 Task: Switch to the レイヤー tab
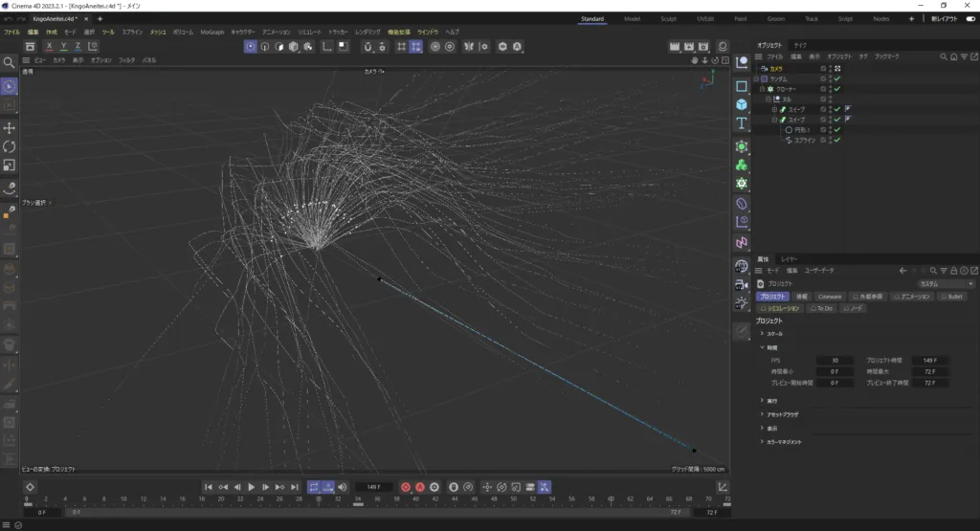click(x=790, y=259)
